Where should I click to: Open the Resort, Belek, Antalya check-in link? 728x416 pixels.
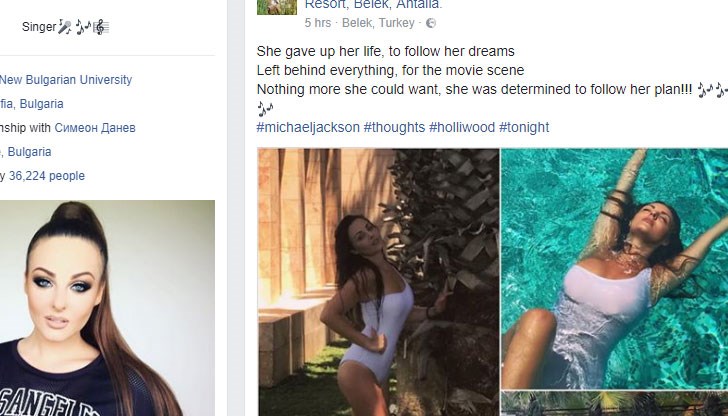[373, 5]
